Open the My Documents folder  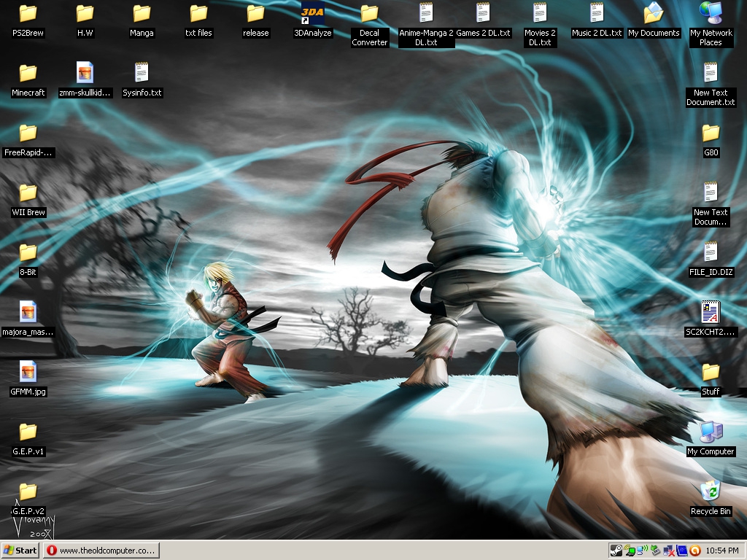(653, 13)
